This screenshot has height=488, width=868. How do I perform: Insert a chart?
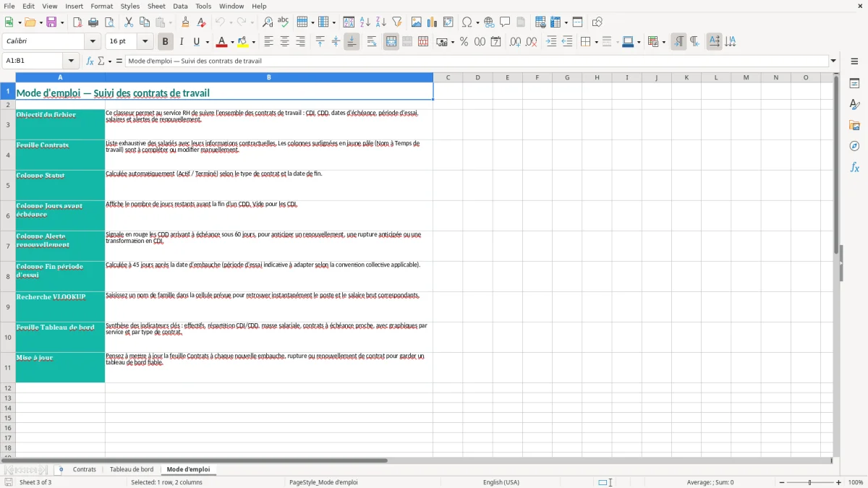pos(433,22)
